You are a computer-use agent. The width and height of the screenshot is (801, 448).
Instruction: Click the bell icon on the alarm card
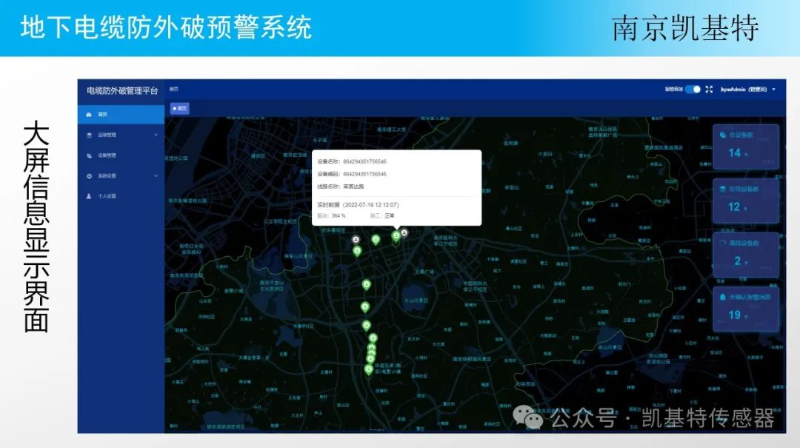(722, 297)
